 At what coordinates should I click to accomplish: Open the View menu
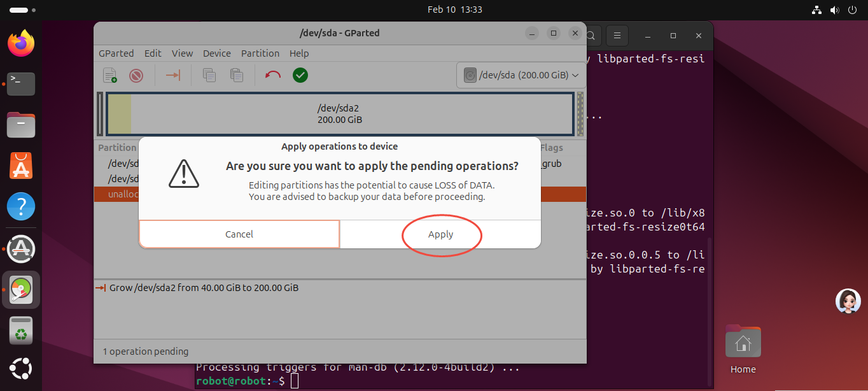182,53
